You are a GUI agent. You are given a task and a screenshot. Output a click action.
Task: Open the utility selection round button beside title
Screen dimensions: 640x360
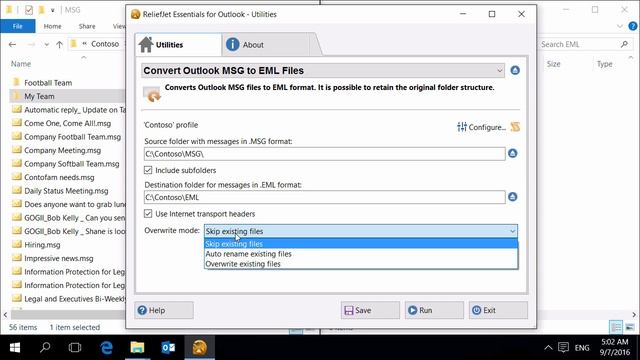click(x=515, y=70)
